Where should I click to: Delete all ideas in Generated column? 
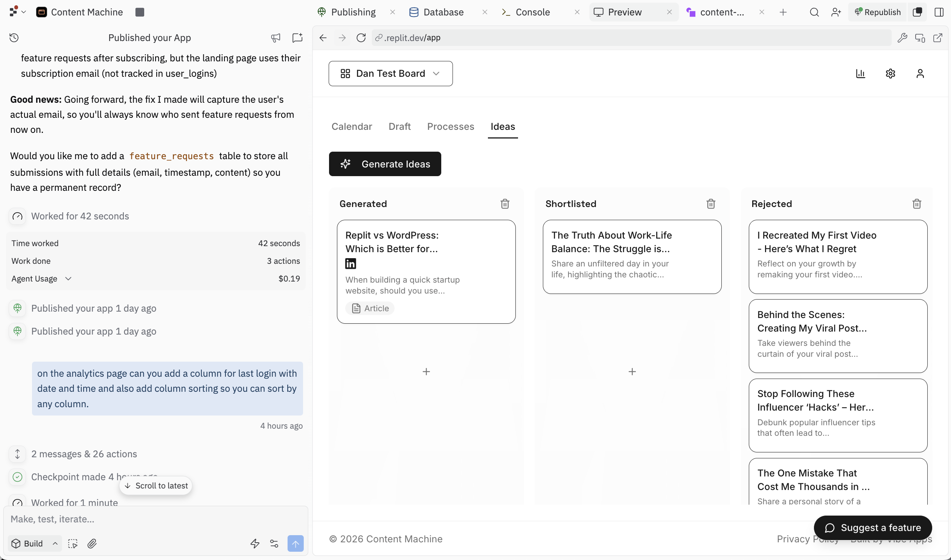505,204
